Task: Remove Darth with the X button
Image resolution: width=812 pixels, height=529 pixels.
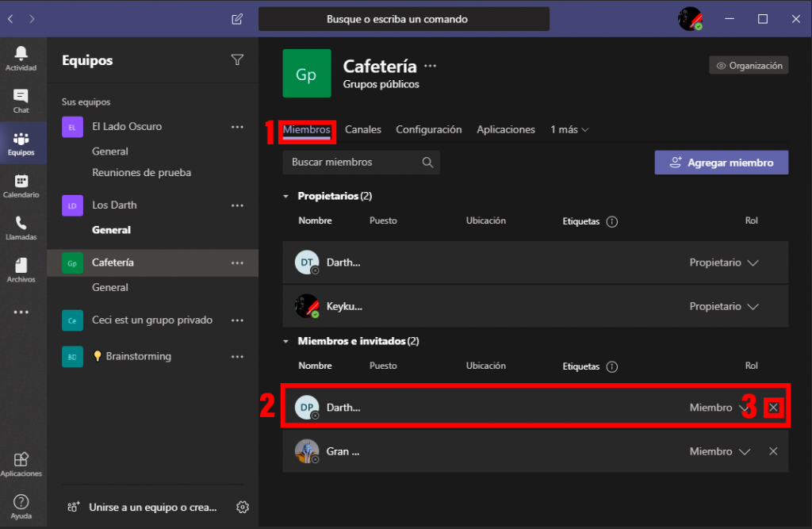Action: [x=773, y=407]
